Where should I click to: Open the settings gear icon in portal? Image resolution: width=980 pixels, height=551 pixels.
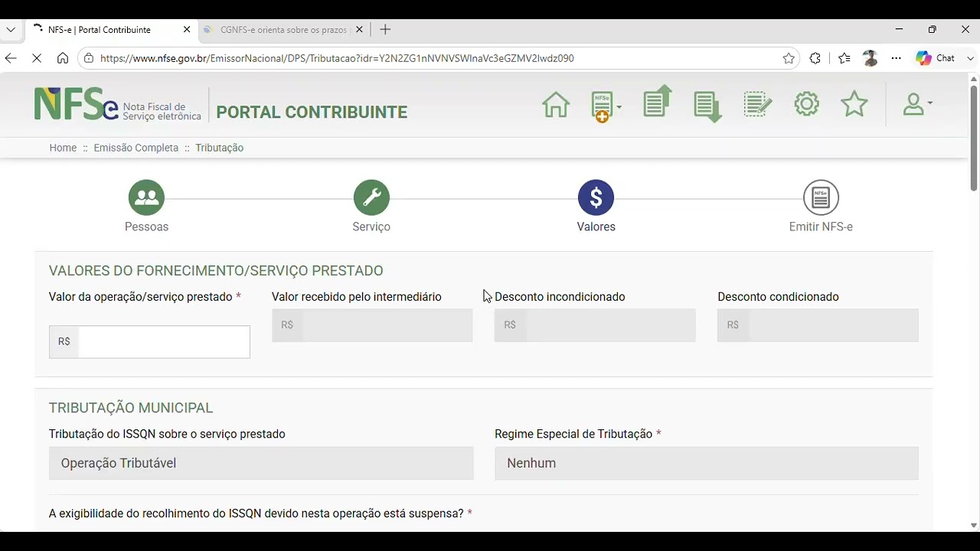(806, 104)
